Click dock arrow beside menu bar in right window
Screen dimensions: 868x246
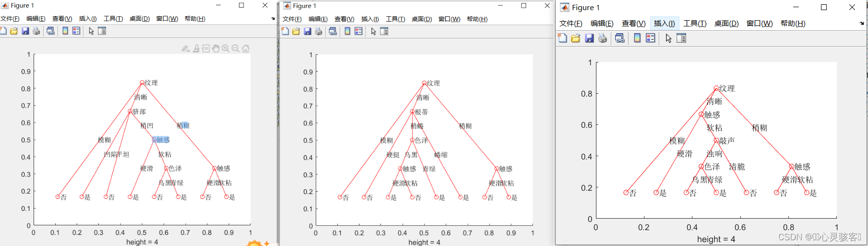click(x=862, y=23)
